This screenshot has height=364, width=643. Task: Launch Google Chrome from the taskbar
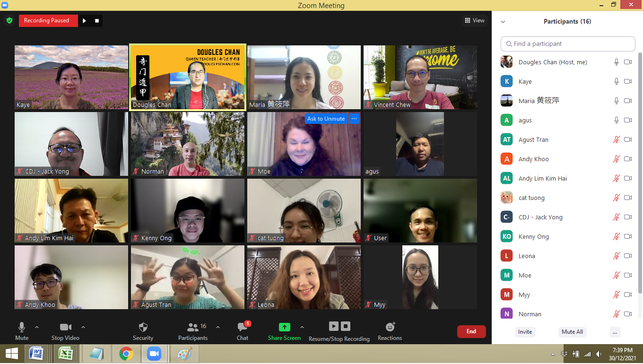point(126,354)
